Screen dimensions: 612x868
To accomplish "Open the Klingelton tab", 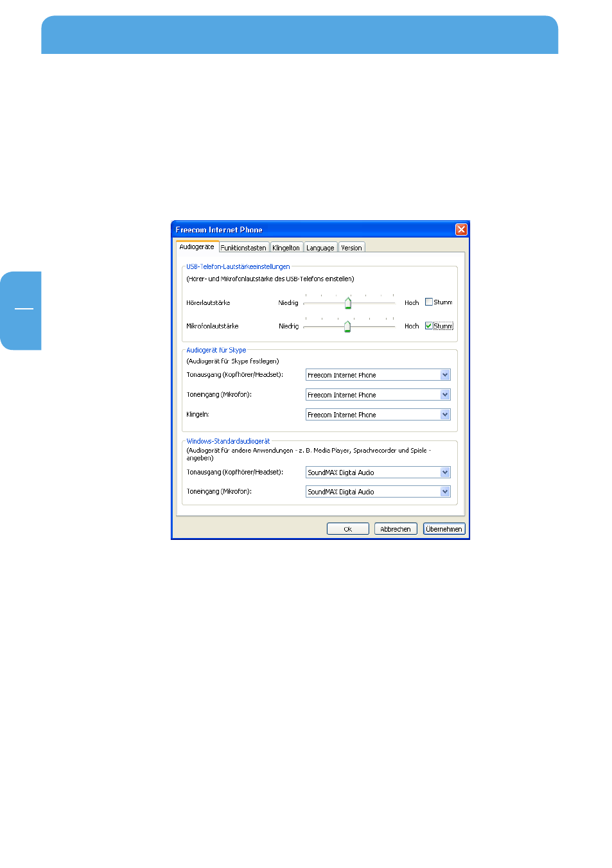I will coord(286,248).
